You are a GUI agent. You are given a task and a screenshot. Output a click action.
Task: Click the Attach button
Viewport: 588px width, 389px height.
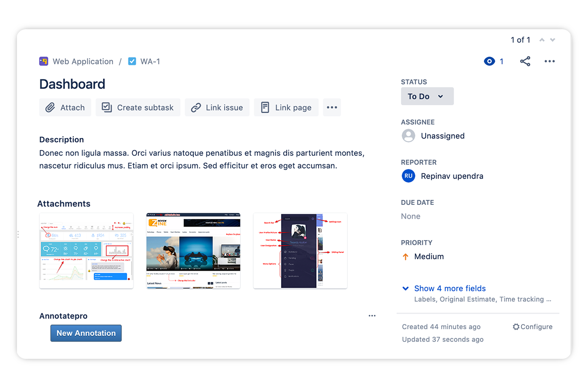coord(65,107)
